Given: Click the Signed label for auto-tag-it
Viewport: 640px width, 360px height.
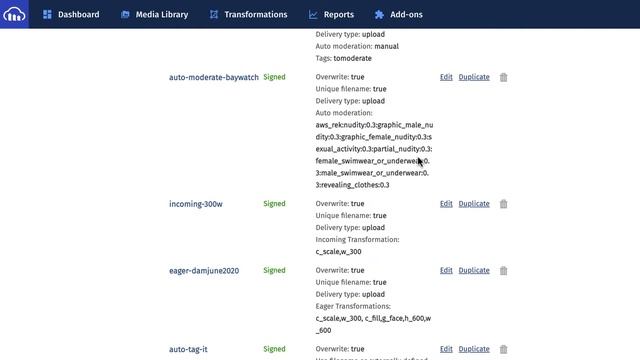Looking at the screenshot, I should tap(274, 349).
